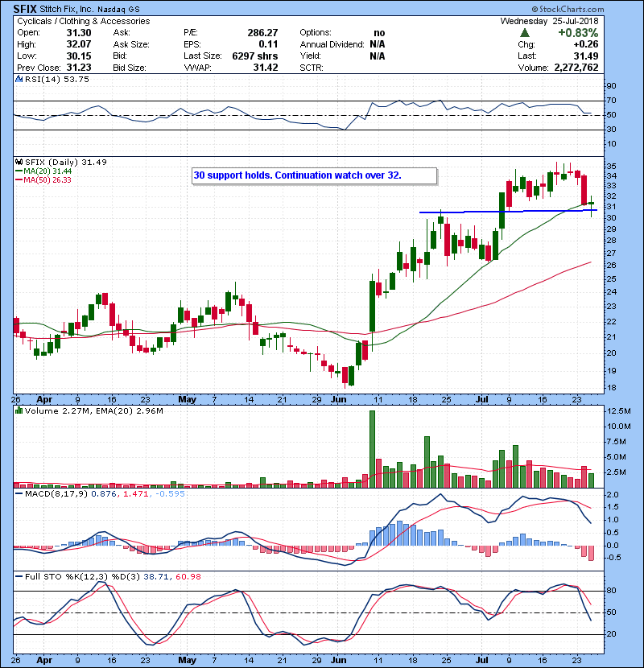The height and width of the screenshot is (668, 644).
Task: Click the Open value 31.30
Action: point(78,33)
